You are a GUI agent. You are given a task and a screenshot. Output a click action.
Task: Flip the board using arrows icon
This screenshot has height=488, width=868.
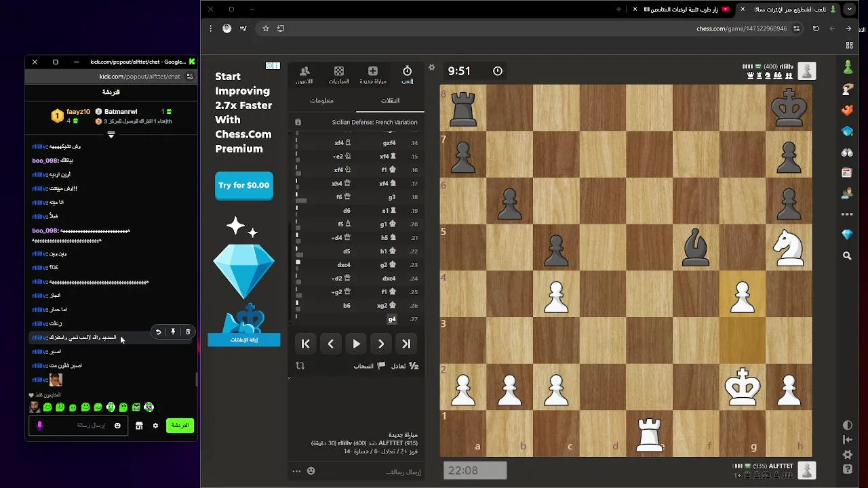coord(300,366)
